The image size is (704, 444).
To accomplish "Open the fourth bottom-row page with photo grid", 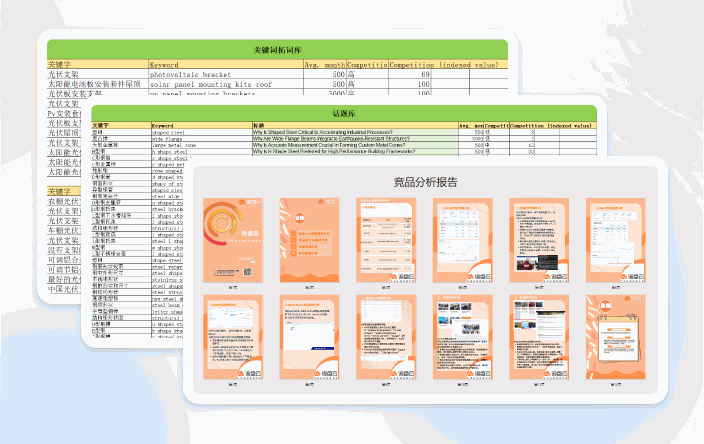I will 462,337.
